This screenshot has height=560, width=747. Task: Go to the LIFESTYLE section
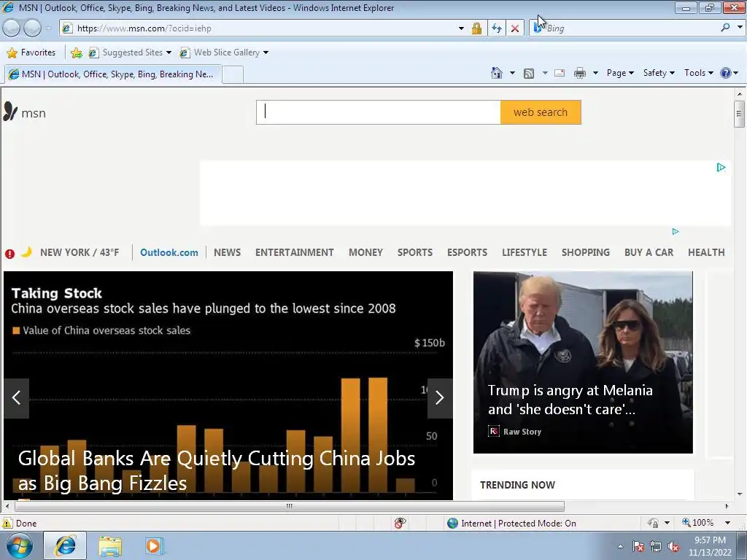tap(525, 252)
